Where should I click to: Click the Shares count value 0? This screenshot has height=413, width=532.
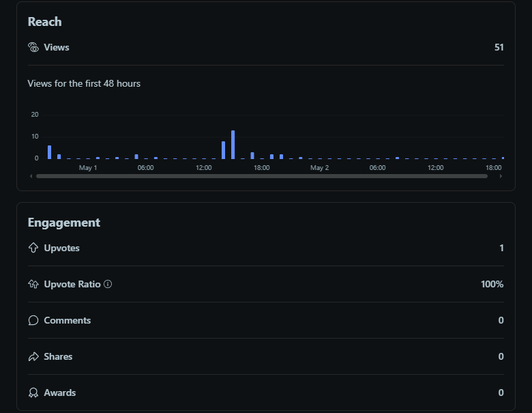point(501,356)
